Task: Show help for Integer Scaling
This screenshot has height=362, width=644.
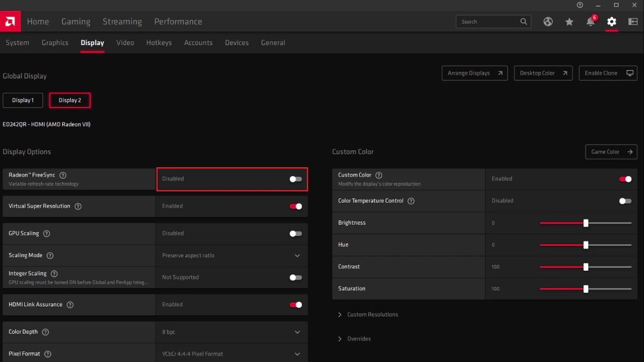Action: (x=54, y=274)
